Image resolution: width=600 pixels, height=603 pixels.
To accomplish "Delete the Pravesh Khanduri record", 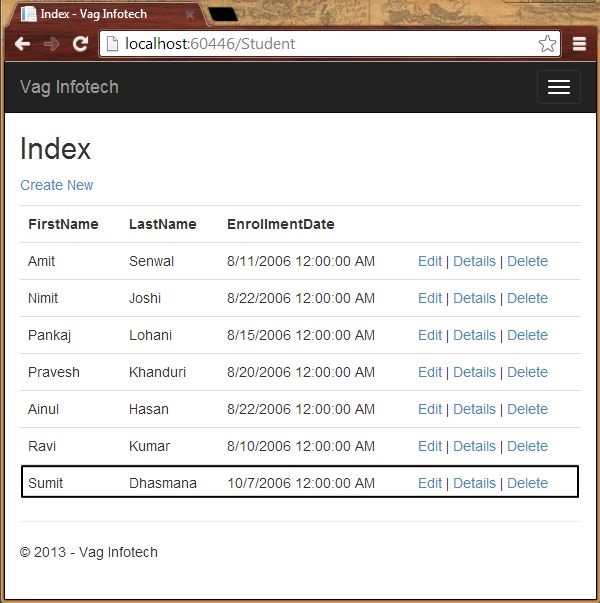I will (x=527, y=372).
